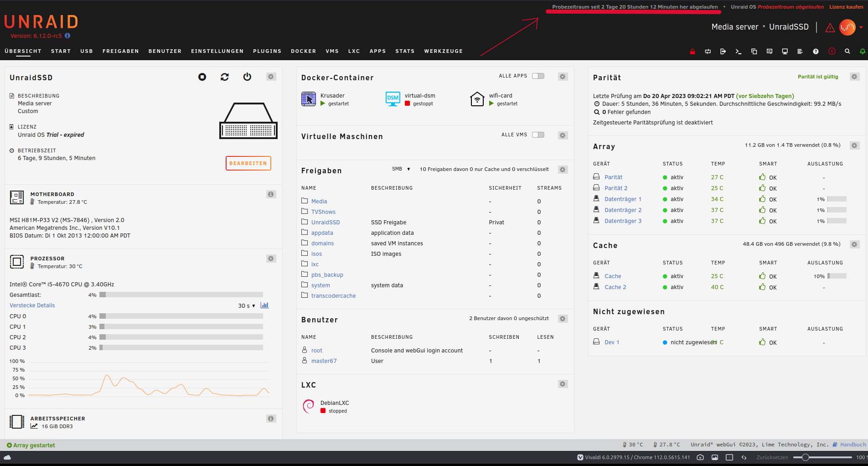Open Parität panel settings gear
868x466 pixels.
pyautogui.click(x=855, y=77)
